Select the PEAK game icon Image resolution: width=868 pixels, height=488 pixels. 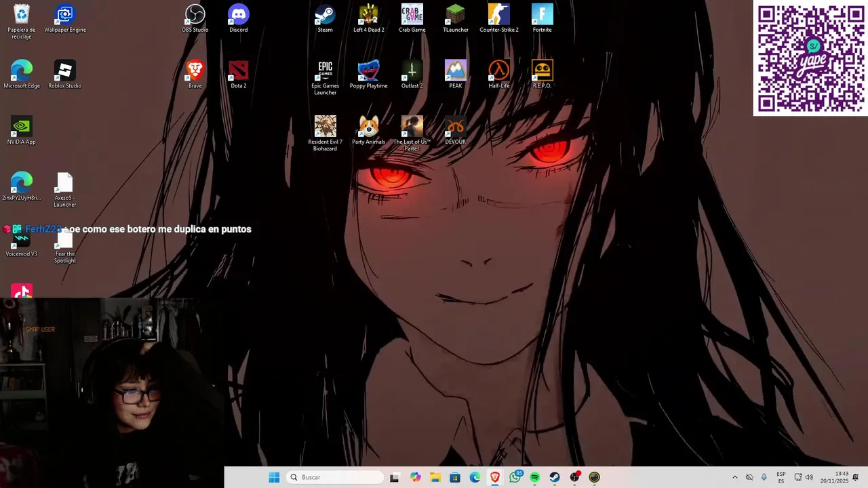[x=456, y=75]
